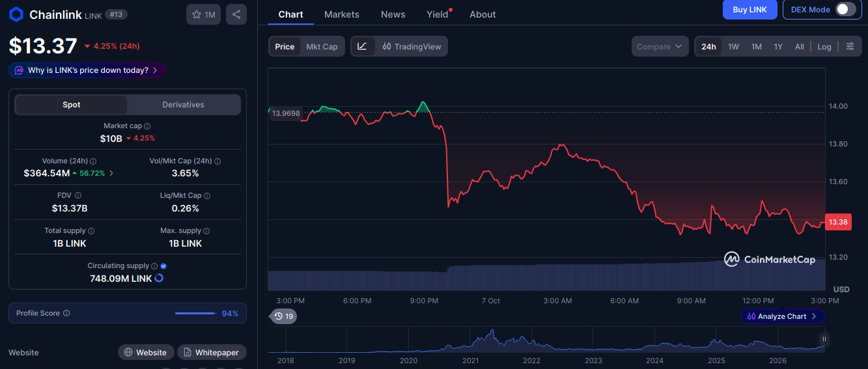The image size is (868, 369).
Task: Open the Website link button
Action: click(146, 352)
